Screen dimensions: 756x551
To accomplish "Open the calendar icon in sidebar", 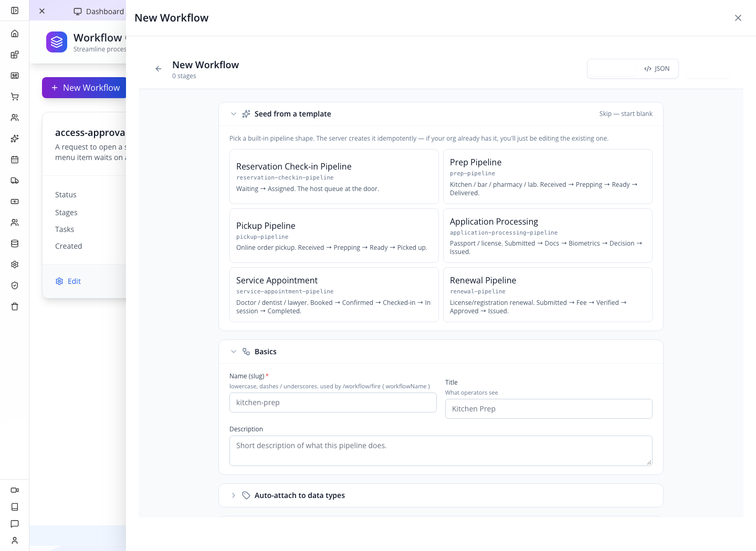I will [x=15, y=160].
